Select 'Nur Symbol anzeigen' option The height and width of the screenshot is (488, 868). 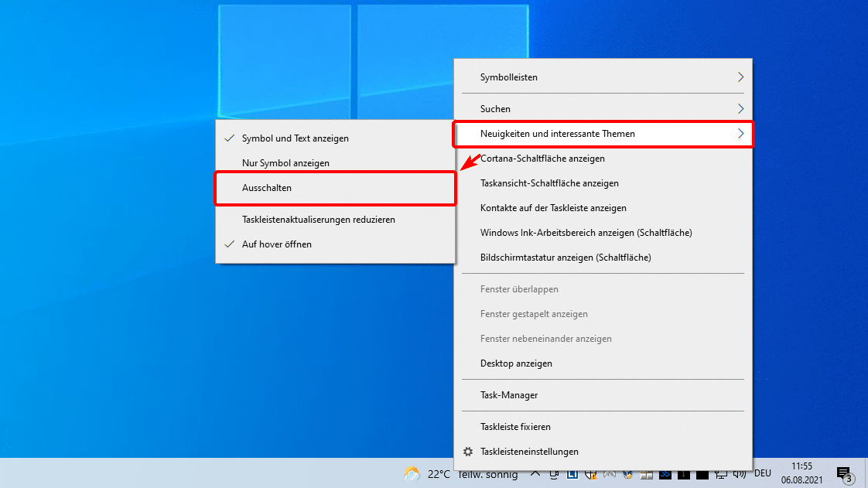285,163
